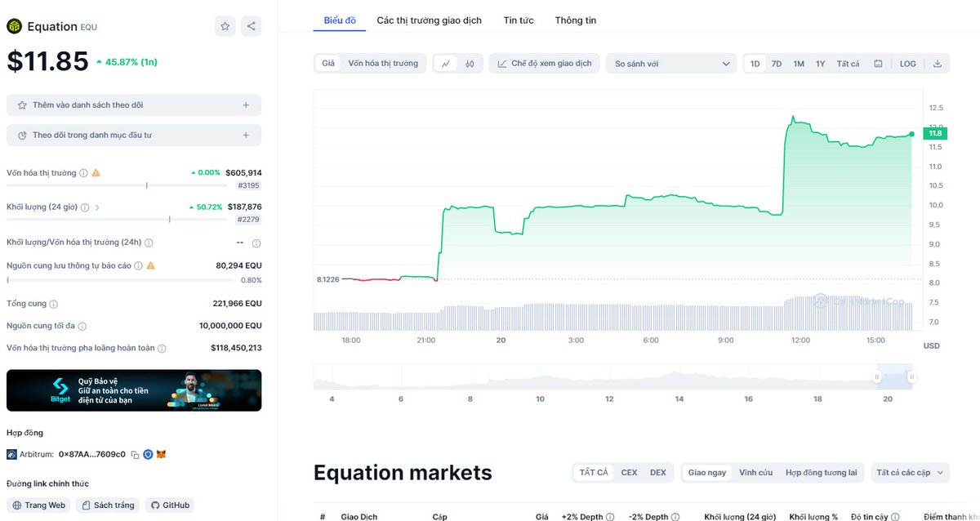Select Vĩnh cửu market type
The image size is (980, 521).
coord(756,472)
